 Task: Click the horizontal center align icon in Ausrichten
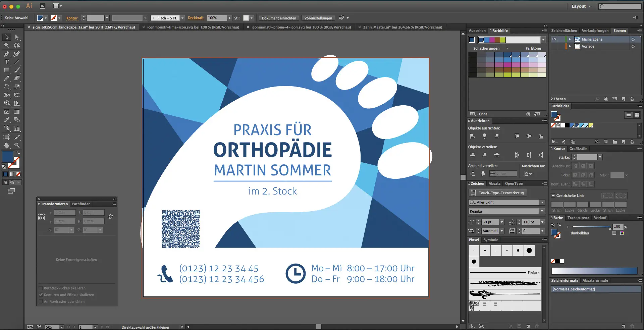[485, 136]
